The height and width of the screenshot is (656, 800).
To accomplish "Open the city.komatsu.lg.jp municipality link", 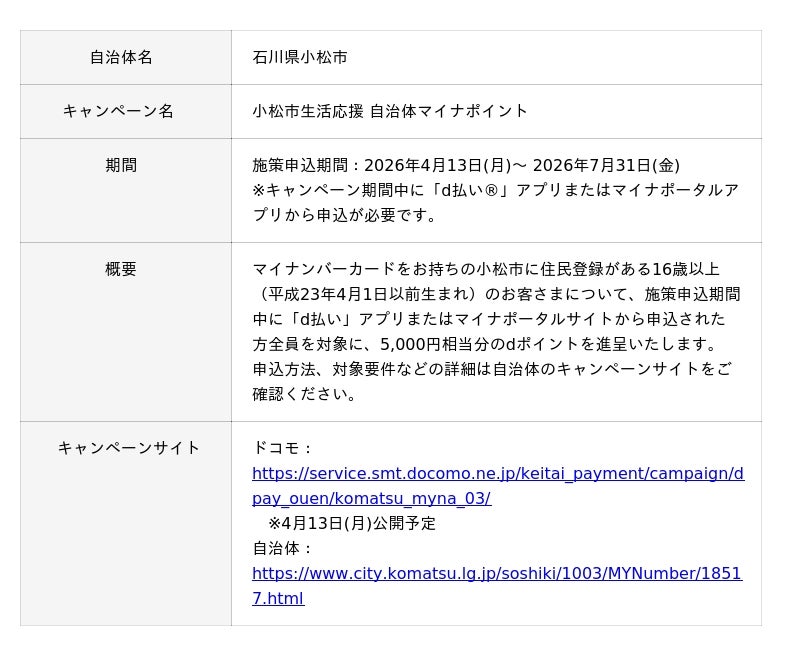I will 496,573.
